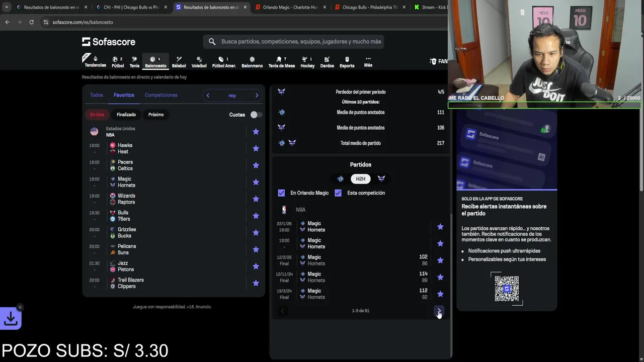Favorite star for Grizzlies vs Bucks
This screenshot has width=644, height=362.
coord(256,233)
